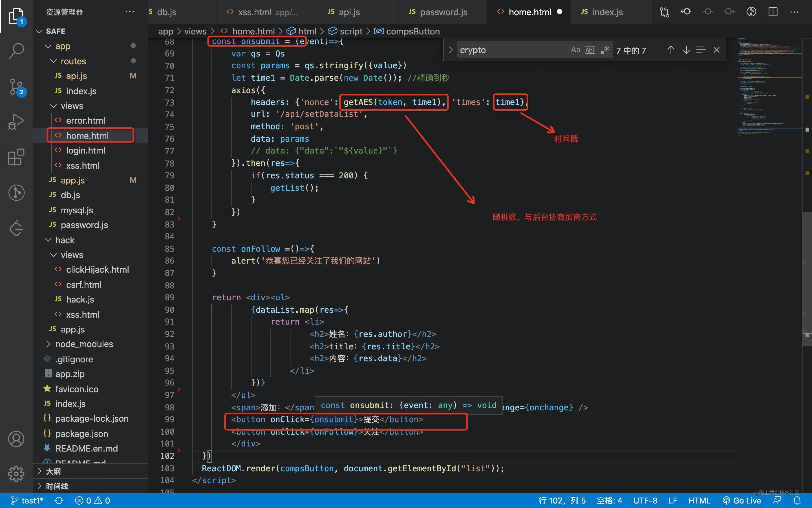
Task: Click the errors and warnings status indicator
Action: (92, 501)
